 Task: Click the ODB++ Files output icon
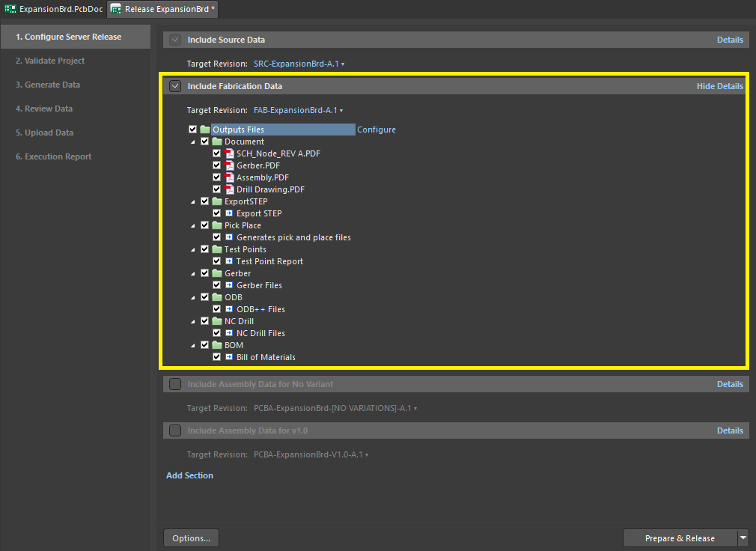tap(229, 309)
